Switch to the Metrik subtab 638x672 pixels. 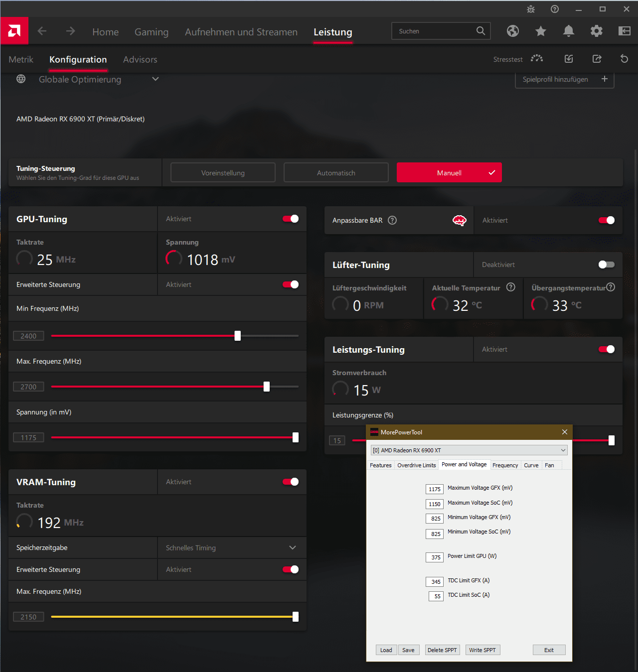[x=21, y=59]
